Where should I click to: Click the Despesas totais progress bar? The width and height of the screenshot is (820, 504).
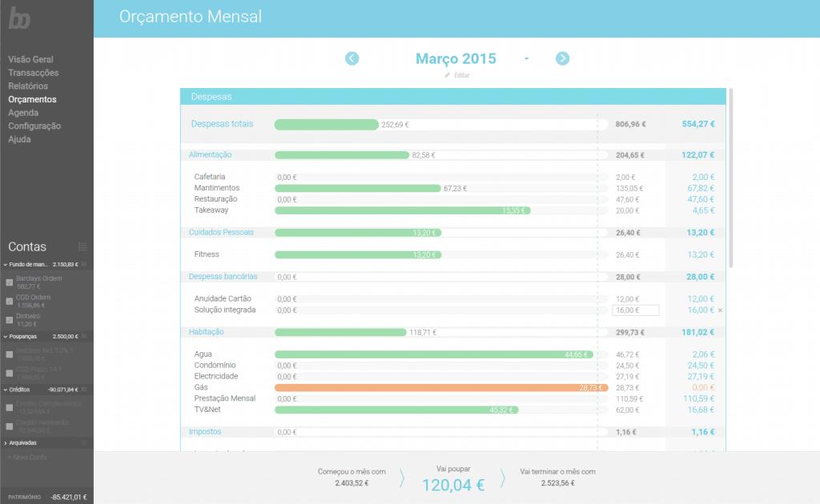(x=327, y=124)
